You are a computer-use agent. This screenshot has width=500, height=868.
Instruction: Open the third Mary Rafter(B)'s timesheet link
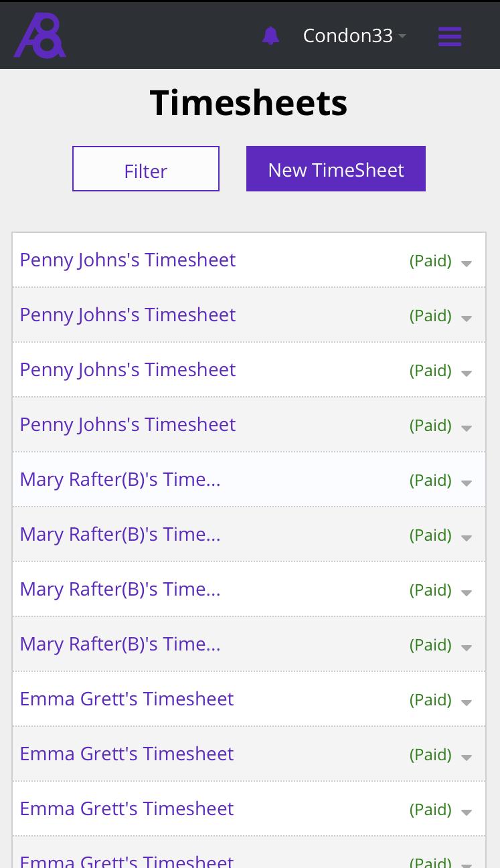[120, 589]
